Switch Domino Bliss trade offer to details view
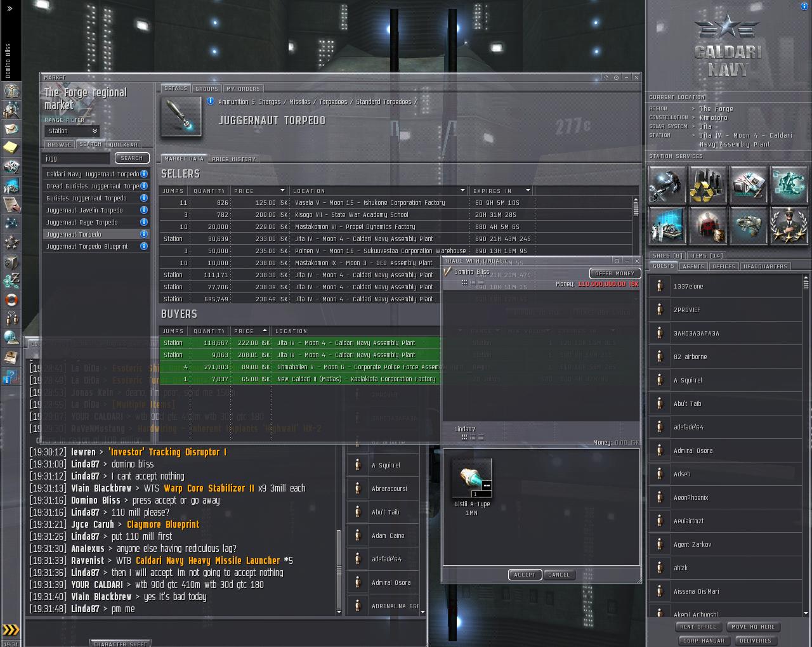The height and width of the screenshot is (647, 812). coord(472,282)
